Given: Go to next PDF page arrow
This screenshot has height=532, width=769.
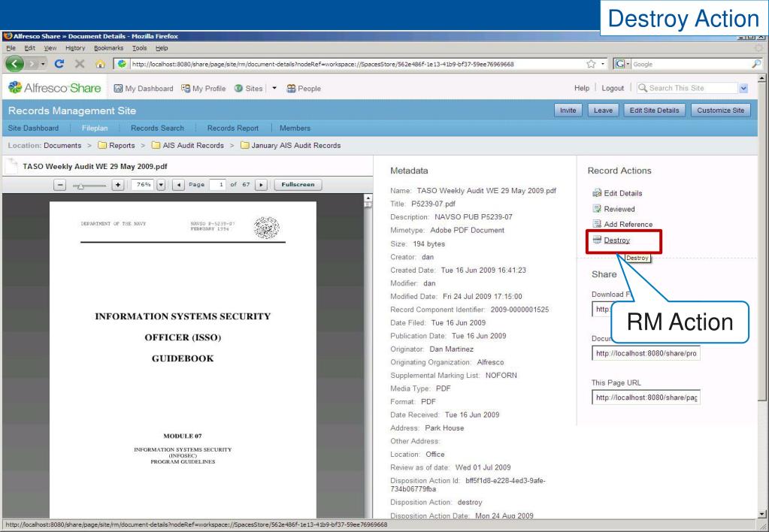Looking at the screenshot, I should click(x=262, y=185).
